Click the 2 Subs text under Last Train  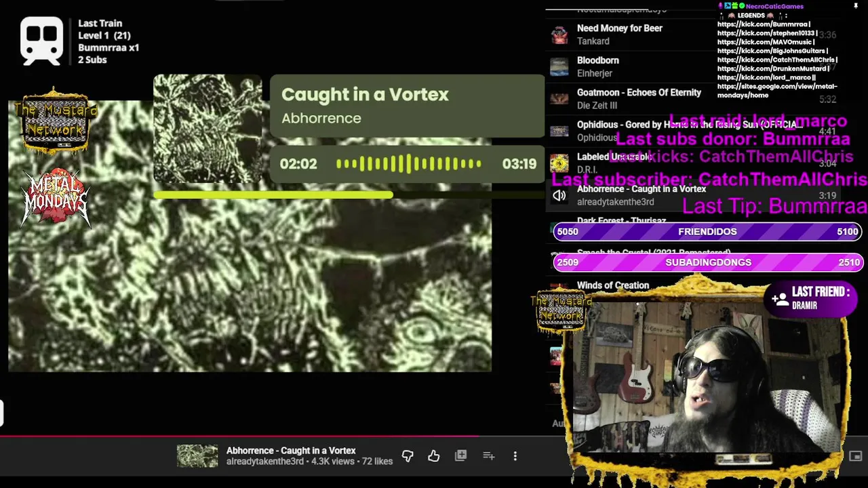pos(92,60)
